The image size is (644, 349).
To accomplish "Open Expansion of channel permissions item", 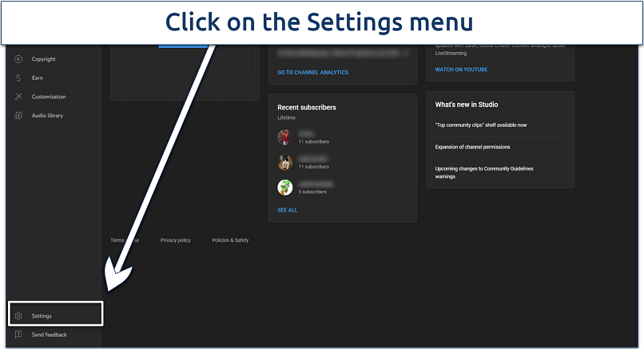I will coord(472,147).
